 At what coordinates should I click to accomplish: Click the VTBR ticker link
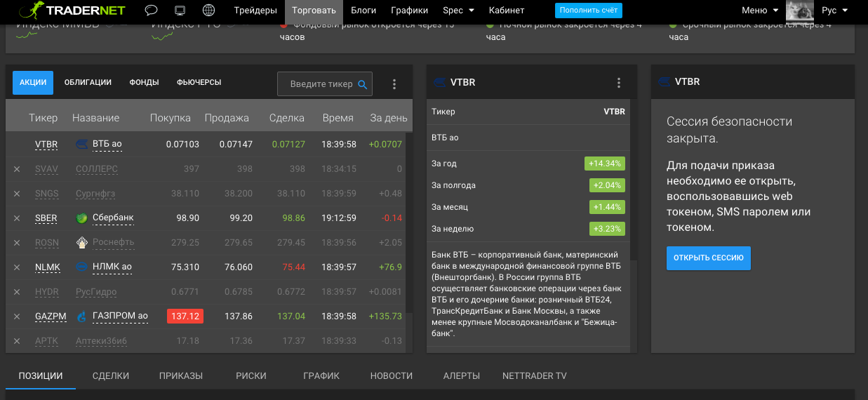click(x=46, y=145)
